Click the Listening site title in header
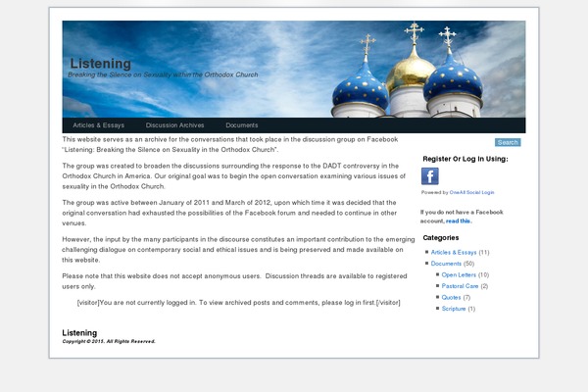The image size is (588, 392). [x=101, y=64]
